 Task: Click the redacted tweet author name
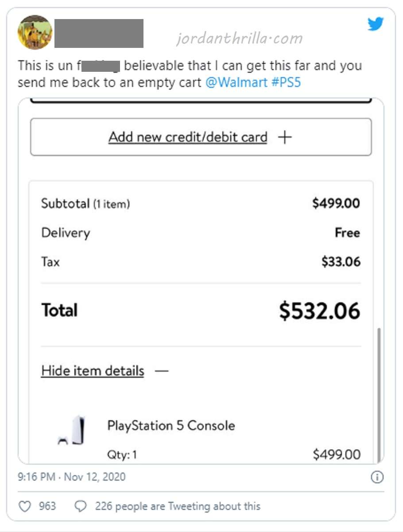point(99,33)
